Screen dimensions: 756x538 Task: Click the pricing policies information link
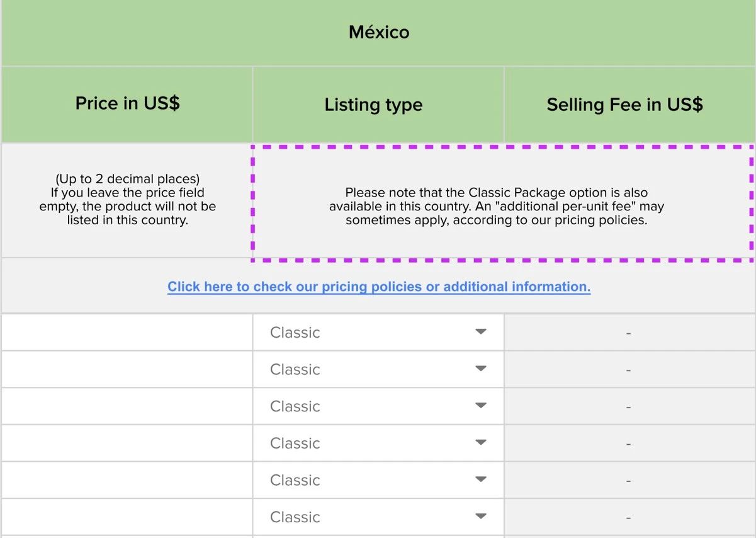click(x=378, y=287)
